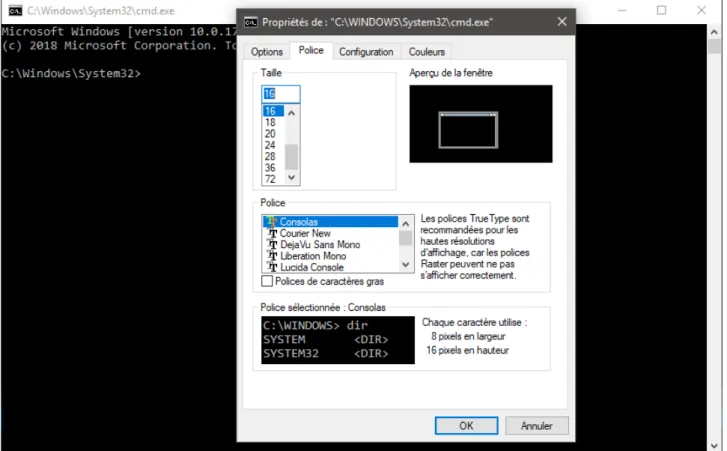Click the size list scroll down arrow
The width and height of the screenshot is (727, 451).
(x=292, y=177)
